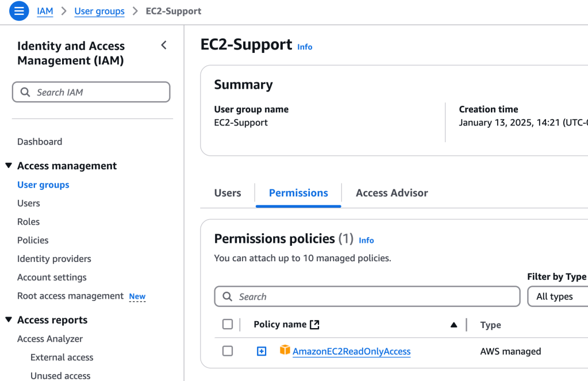Open the Info link next to EC2-Support

click(x=305, y=47)
